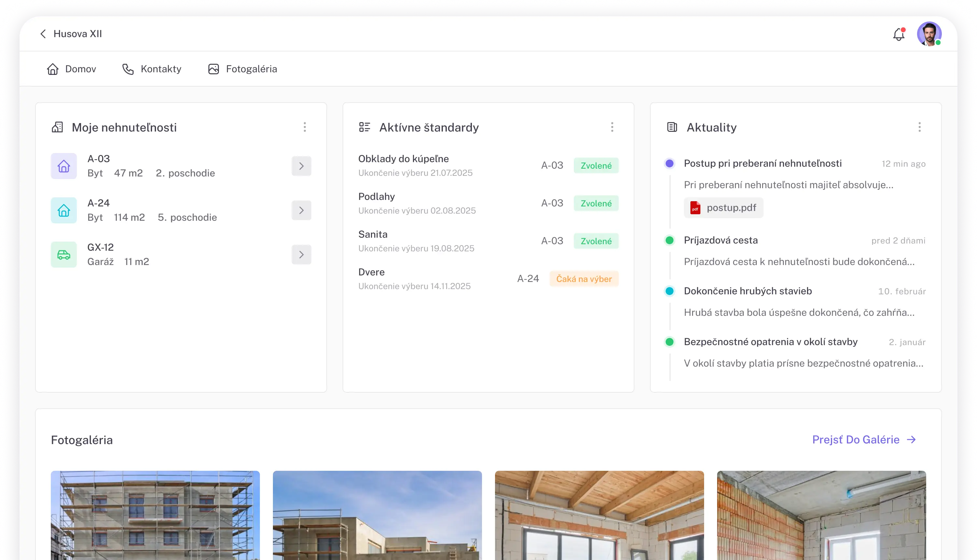Open the GX-12 garage details arrow
This screenshot has width=977, height=560.
(x=302, y=254)
